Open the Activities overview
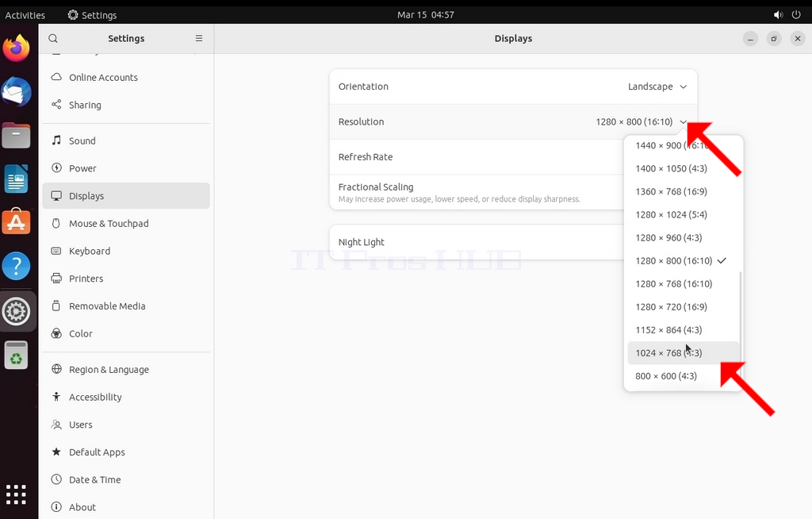This screenshot has width=812, height=519. click(25, 15)
